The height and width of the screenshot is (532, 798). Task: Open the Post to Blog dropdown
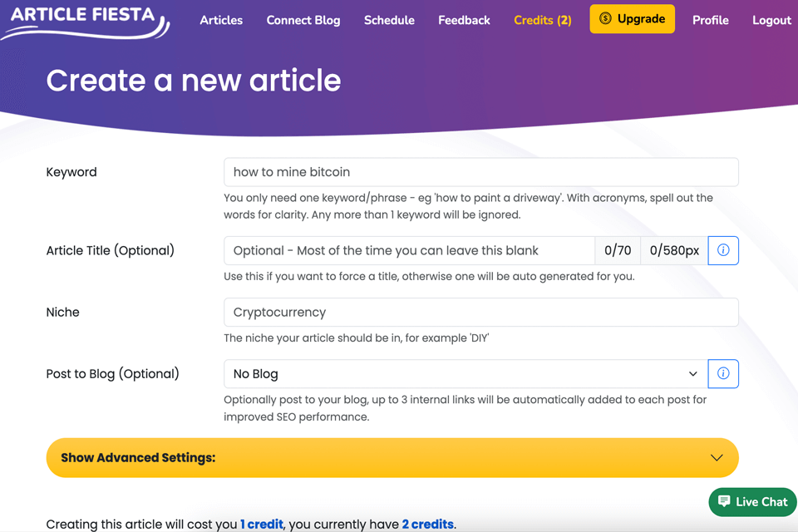coord(465,374)
